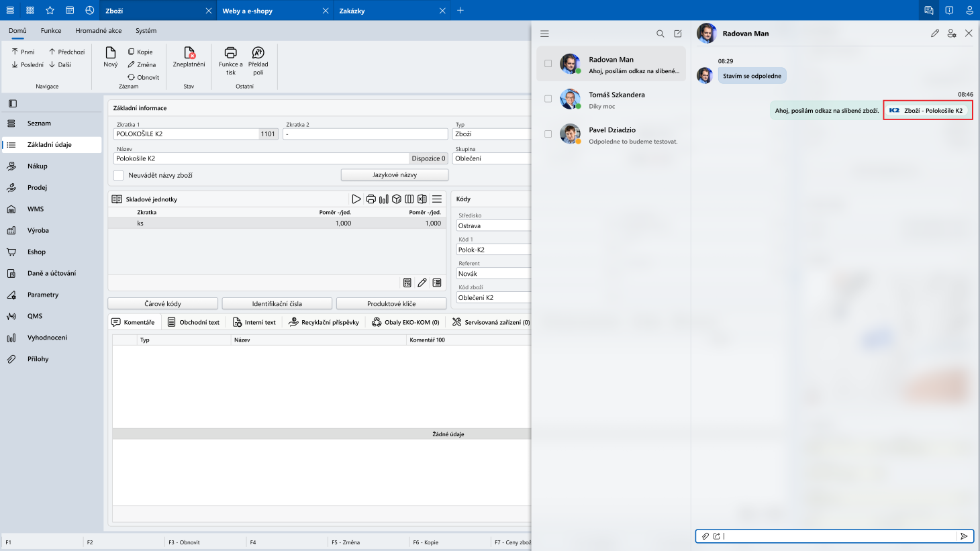Open the Produktové klíče button

click(391, 304)
